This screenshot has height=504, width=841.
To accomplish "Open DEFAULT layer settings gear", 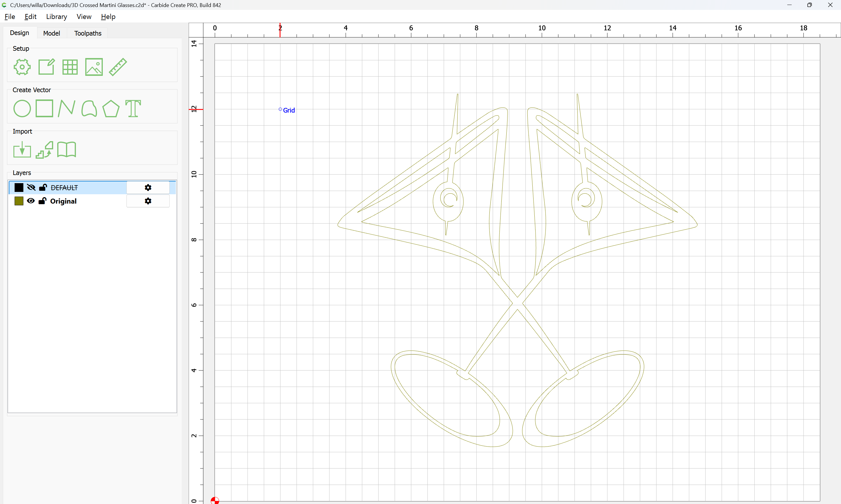I will coord(148,188).
